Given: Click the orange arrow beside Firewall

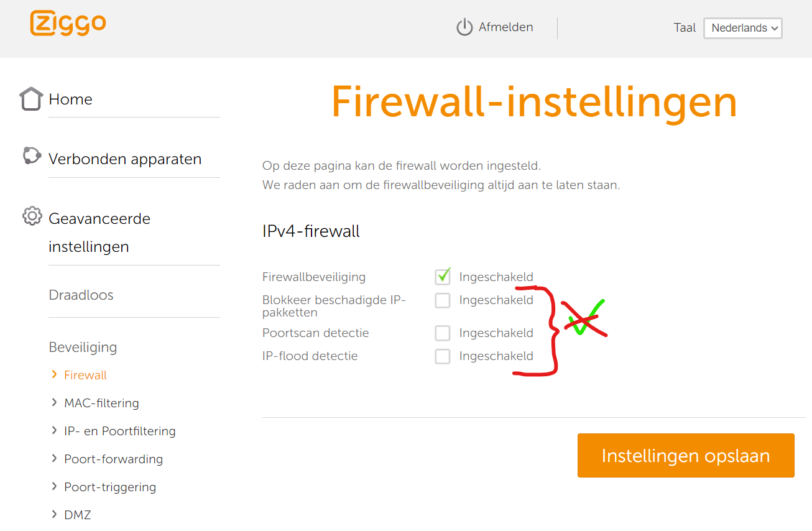Looking at the screenshot, I should [55, 375].
